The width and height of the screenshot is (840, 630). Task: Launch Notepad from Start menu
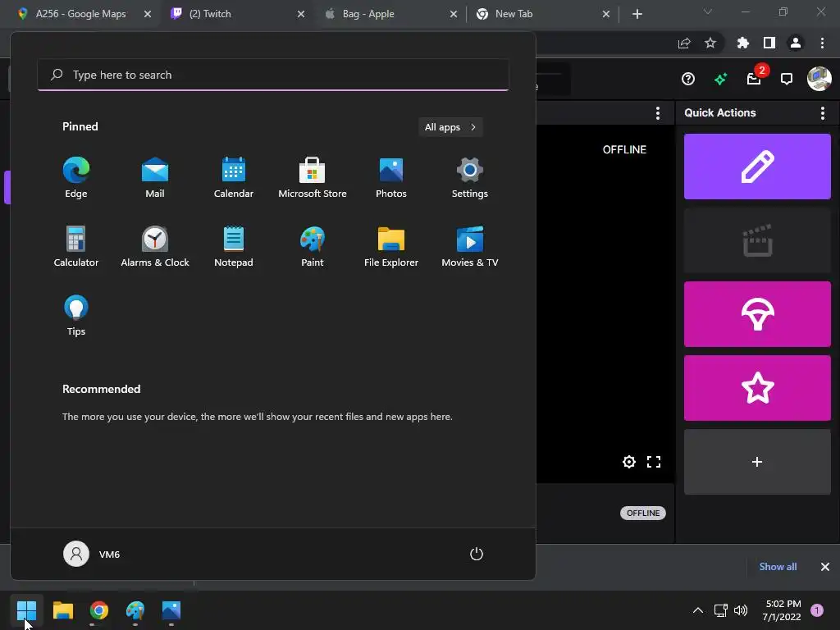click(234, 247)
